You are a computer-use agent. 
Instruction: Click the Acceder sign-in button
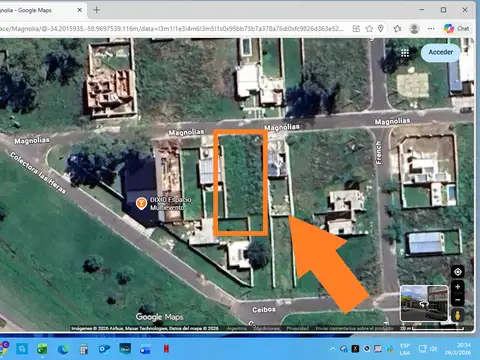pyautogui.click(x=440, y=52)
